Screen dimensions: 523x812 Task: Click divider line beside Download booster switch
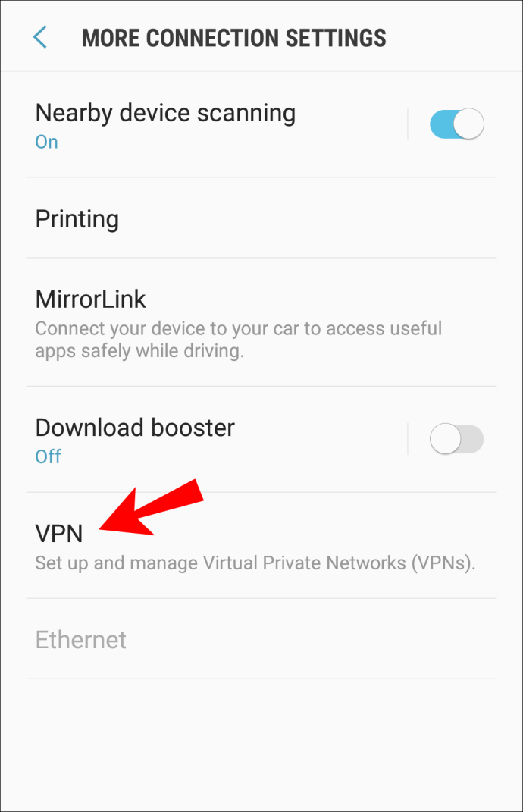tap(408, 439)
